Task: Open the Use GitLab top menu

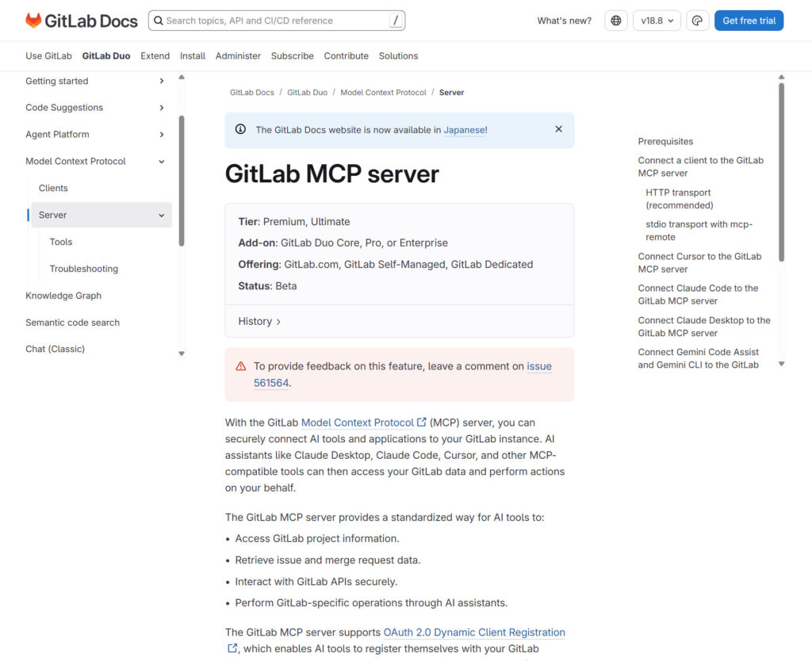Action: tap(48, 56)
